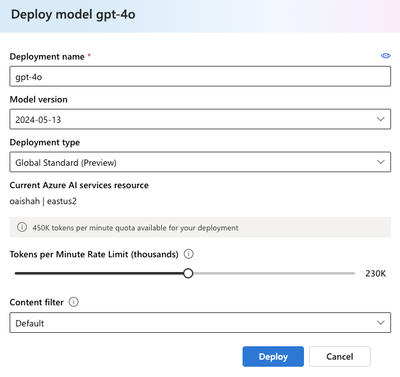400x377 pixels.
Task: Click info icon next to Tokens per Minute
Action: pyautogui.click(x=189, y=254)
